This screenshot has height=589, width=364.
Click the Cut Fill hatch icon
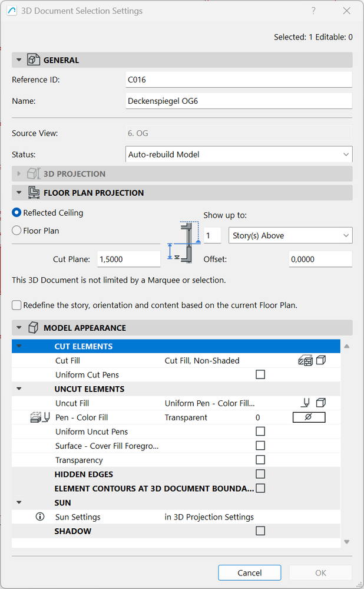(x=306, y=361)
